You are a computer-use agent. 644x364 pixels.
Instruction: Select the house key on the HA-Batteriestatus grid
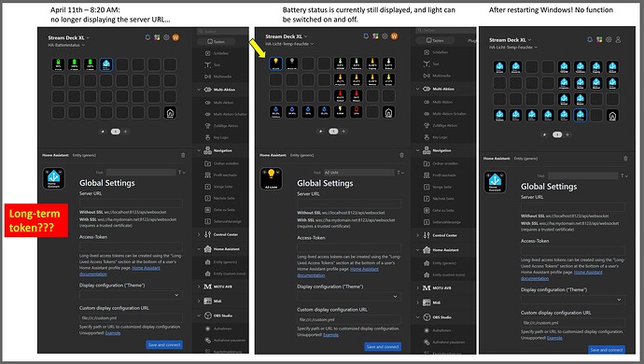[x=170, y=113]
